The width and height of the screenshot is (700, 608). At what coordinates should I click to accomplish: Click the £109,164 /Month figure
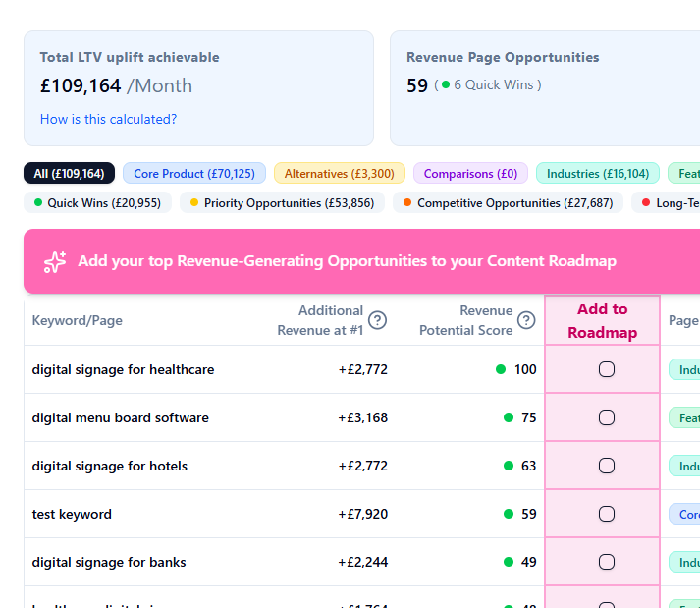tap(116, 85)
